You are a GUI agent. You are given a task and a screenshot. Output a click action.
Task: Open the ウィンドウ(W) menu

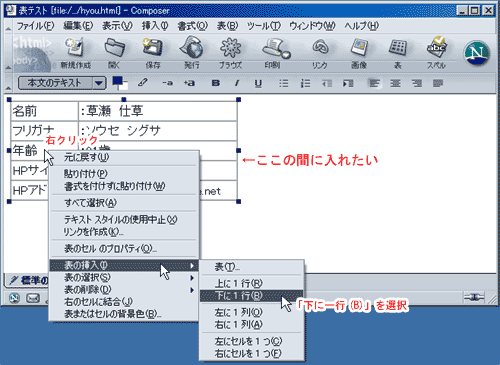click(312, 26)
